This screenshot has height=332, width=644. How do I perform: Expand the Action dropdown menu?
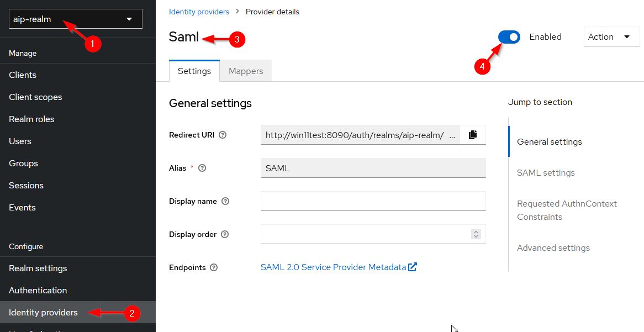click(x=611, y=37)
